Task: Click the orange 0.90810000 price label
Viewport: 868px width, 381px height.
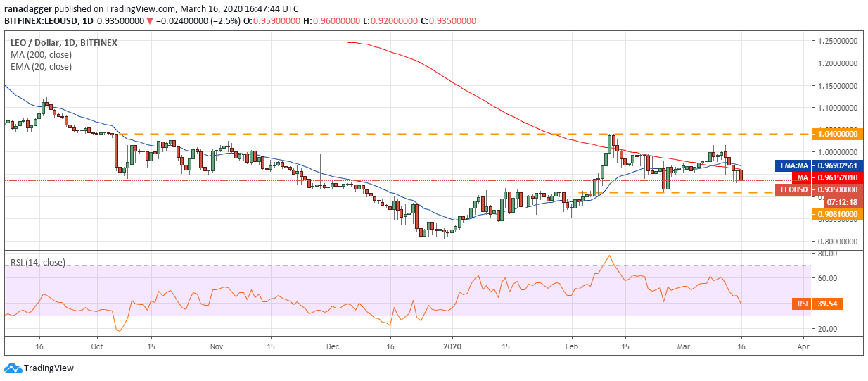Action: [837, 213]
